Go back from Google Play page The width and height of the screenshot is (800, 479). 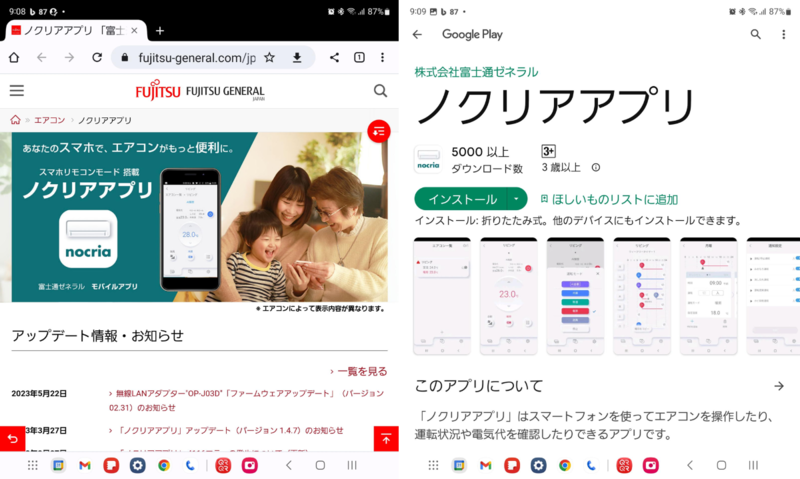pos(417,34)
